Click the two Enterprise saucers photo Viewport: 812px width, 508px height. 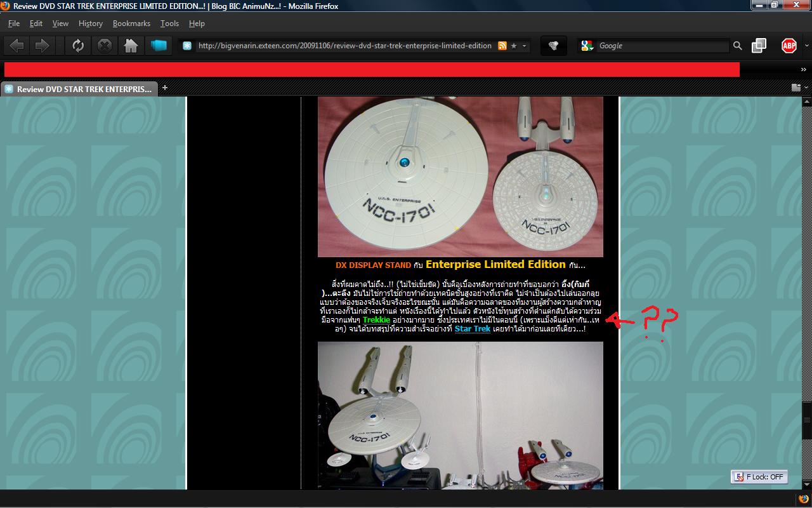tap(461, 177)
